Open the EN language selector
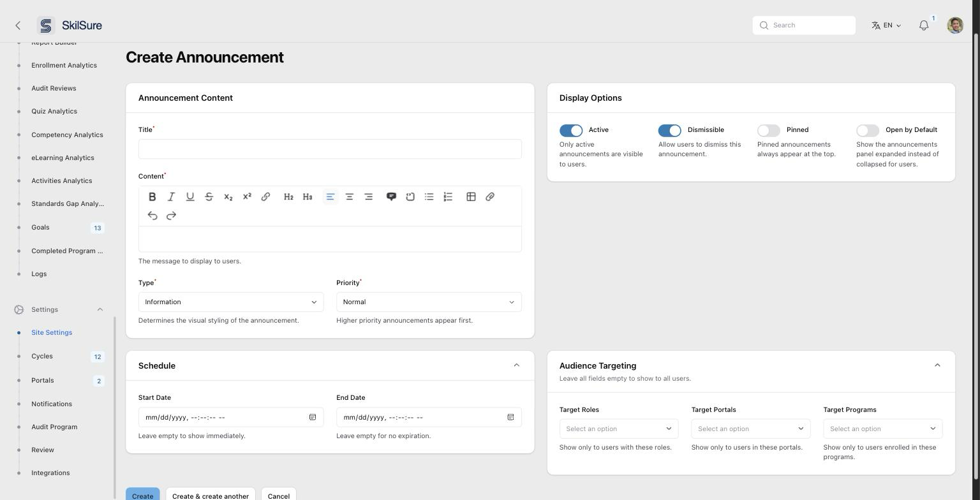Image resolution: width=980 pixels, height=500 pixels. tap(887, 26)
